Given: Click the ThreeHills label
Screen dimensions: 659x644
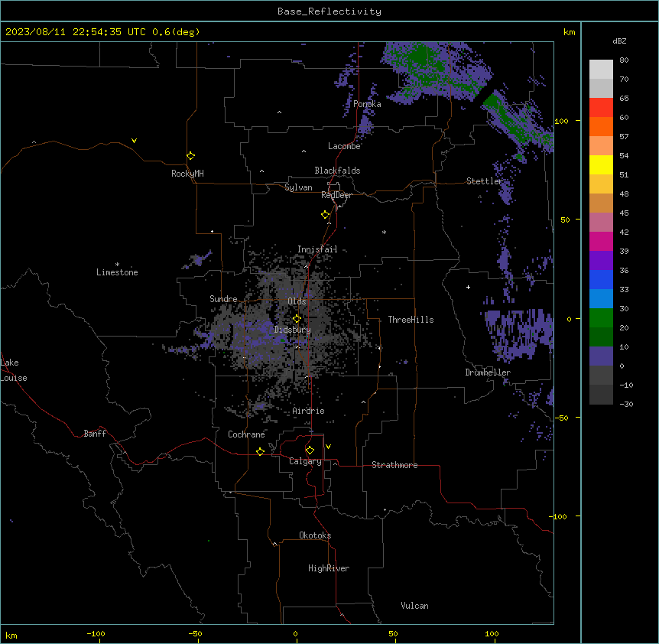Looking at the screenshot, I should pos(411,320).
